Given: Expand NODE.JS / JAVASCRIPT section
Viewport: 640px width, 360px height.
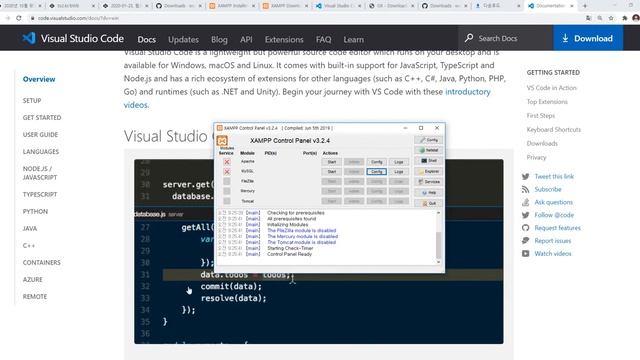Looking at the screenshot, I should [x=40, y=173].
